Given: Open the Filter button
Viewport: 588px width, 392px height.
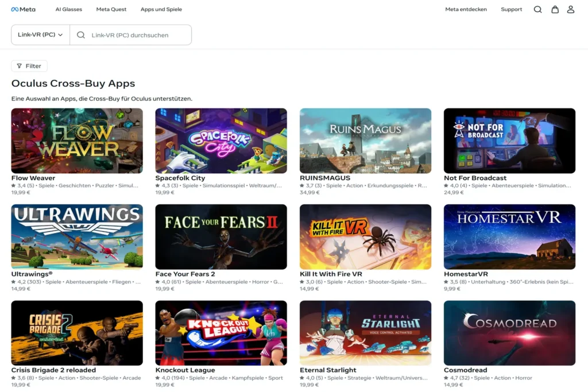Looking at the screenshot, I should tap(29, 66).
